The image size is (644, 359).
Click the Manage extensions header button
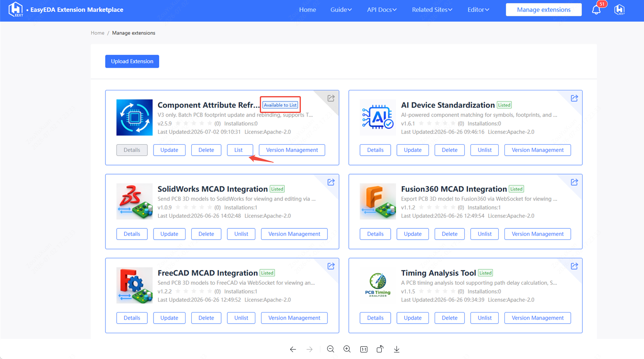click(543, 9)
